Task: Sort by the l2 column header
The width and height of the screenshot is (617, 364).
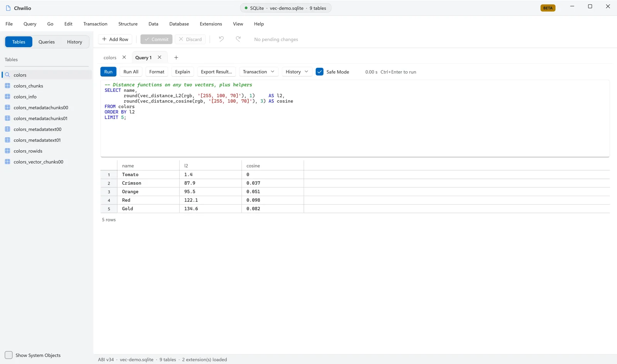Action: click(211, 166)
